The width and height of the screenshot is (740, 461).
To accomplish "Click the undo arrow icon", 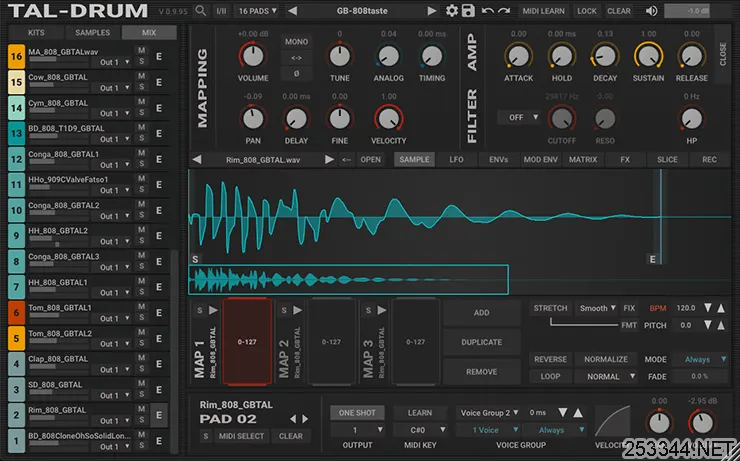I will pos(488,10).
